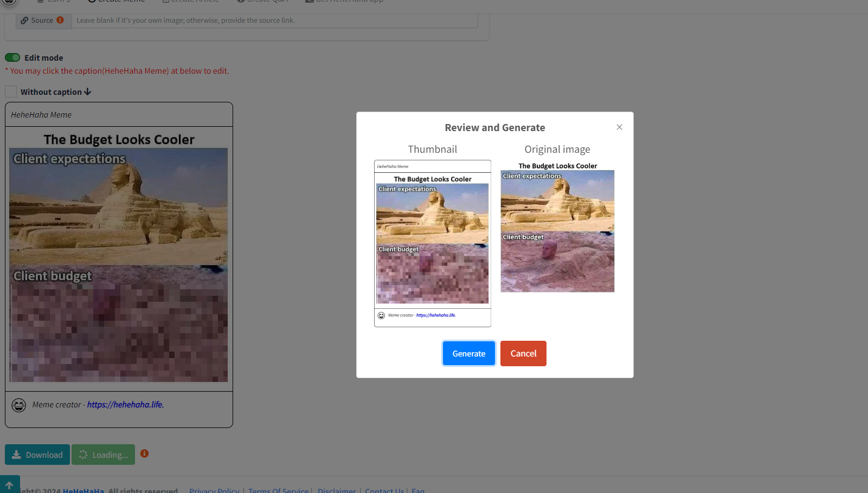Image resolution: width=868 pixels, height=493 pixels.
Task: Open the Disclaimer footer link
Action: pos(337,490)
